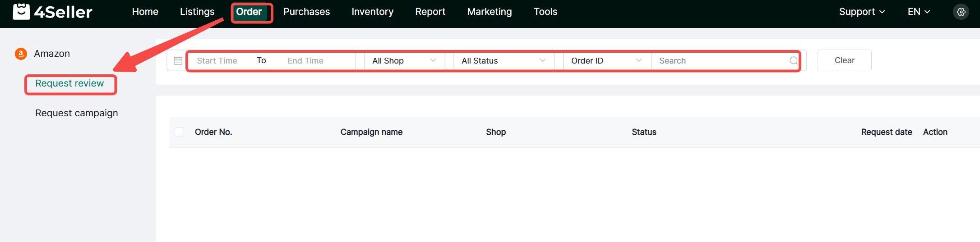Open the Listings menu
The image size is (980, 242).
pos(197,12)
